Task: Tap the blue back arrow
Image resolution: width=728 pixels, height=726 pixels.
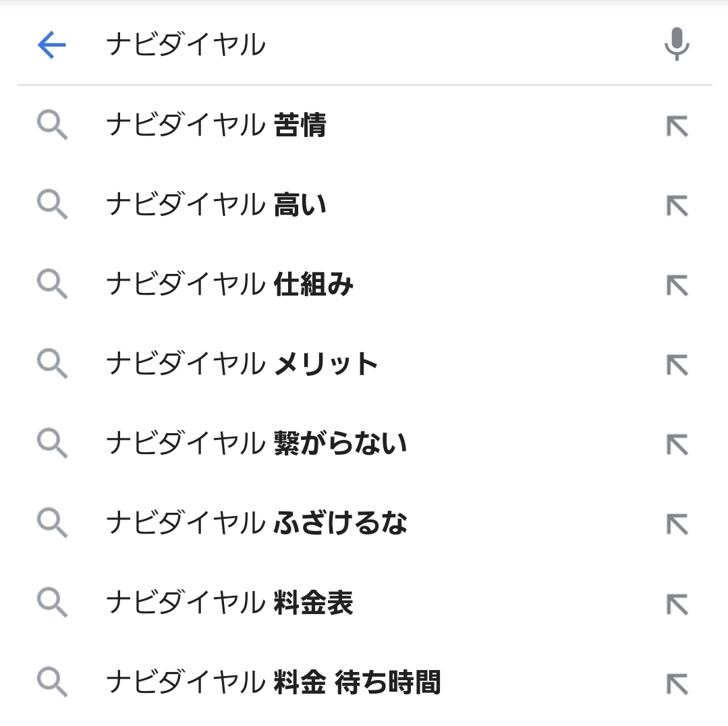Action: [51, 45]
